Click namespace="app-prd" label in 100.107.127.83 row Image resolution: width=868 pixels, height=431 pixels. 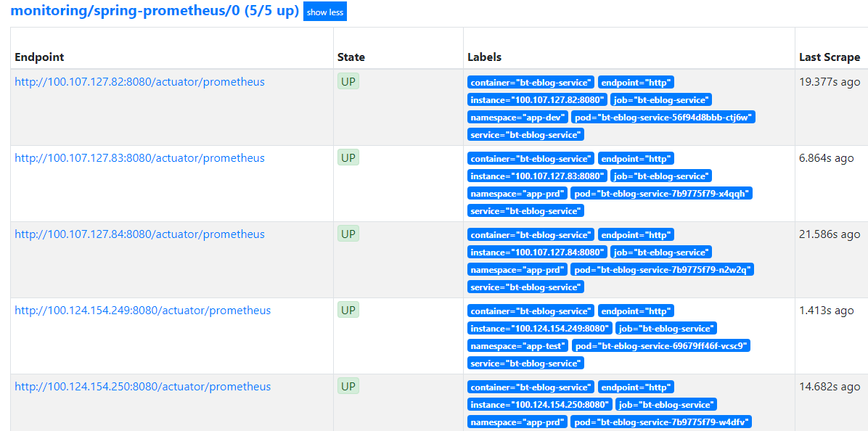click(517, 194)
